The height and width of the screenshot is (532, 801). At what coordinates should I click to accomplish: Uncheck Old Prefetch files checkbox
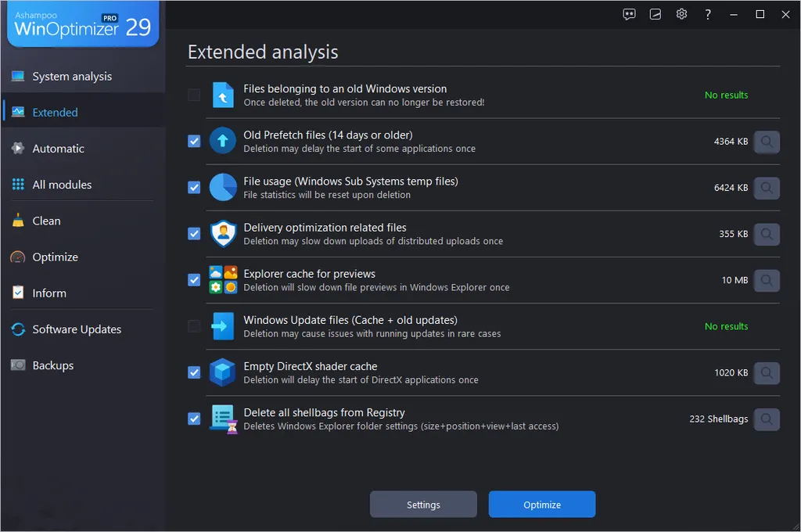click(194, 141)
